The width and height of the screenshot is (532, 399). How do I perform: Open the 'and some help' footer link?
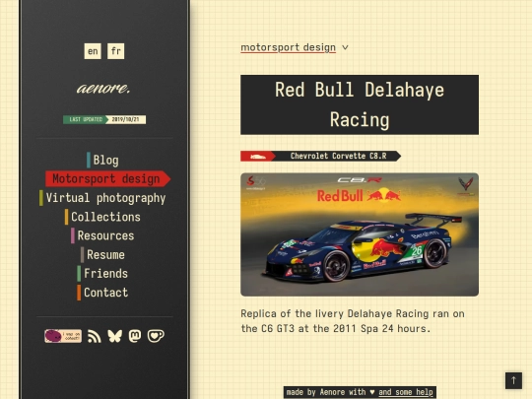[x=406, y=392]
